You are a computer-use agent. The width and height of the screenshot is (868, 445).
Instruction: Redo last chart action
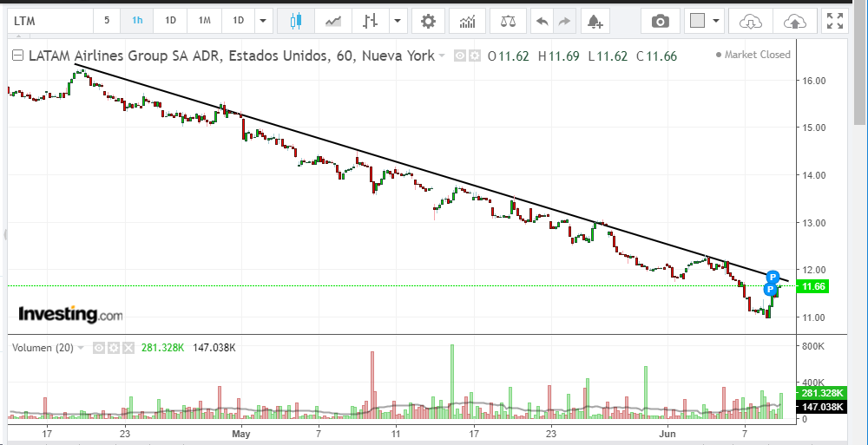coord(564,22)
